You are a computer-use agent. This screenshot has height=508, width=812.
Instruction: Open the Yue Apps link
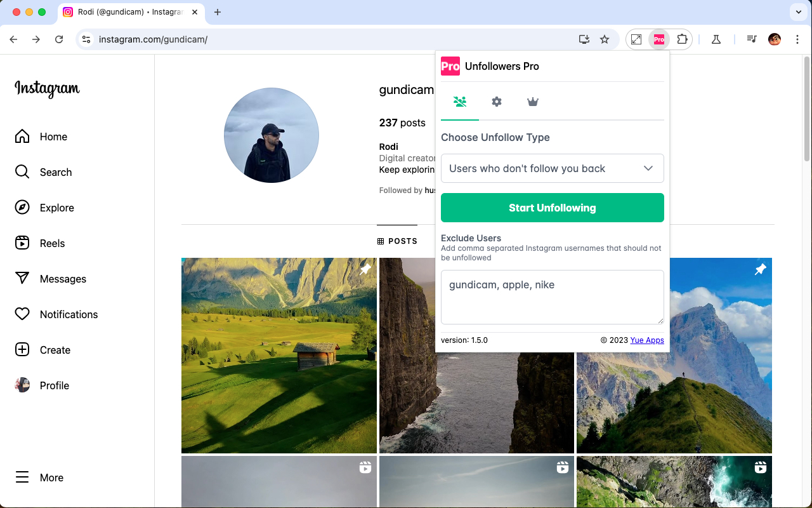647,340
